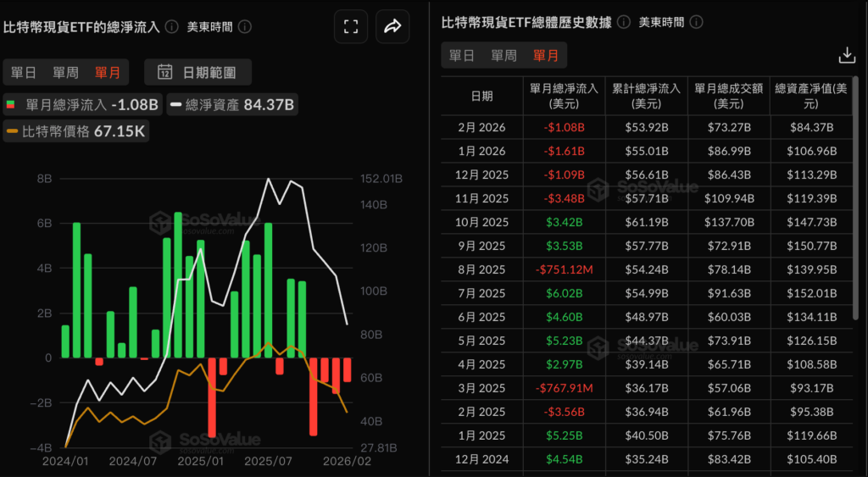Download the ETF historical data table
This screenshot has width=868, height=477.
tap(846, 55)
